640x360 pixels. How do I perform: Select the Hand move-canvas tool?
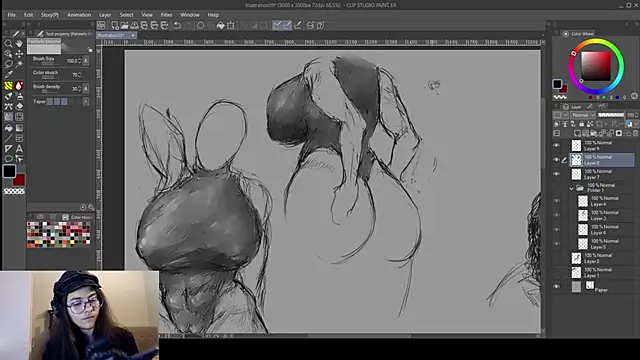click(19, 43)
